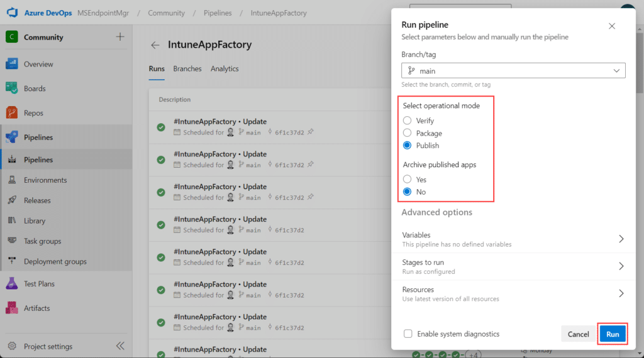Click the plus icon next to Community
The image size is (644, 358).
coord(120,37)
